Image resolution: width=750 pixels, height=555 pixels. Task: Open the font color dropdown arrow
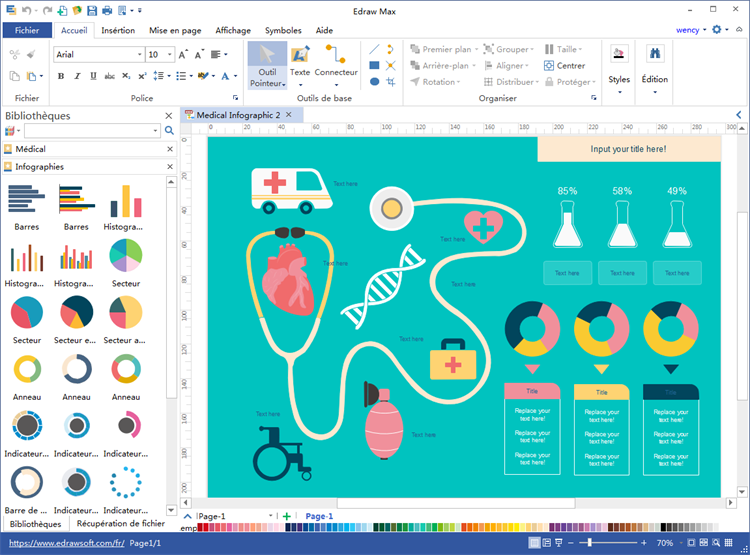coord(235,76)
